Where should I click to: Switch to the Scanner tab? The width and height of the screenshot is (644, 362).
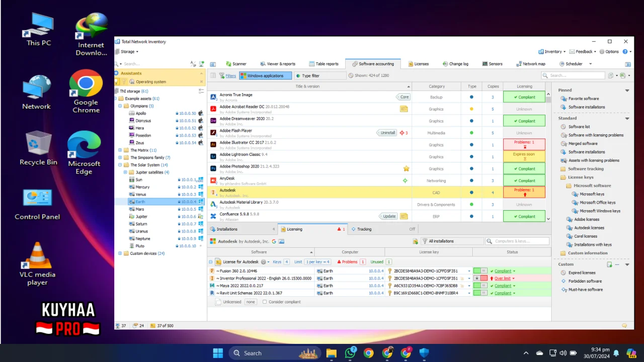coord(236,64)
